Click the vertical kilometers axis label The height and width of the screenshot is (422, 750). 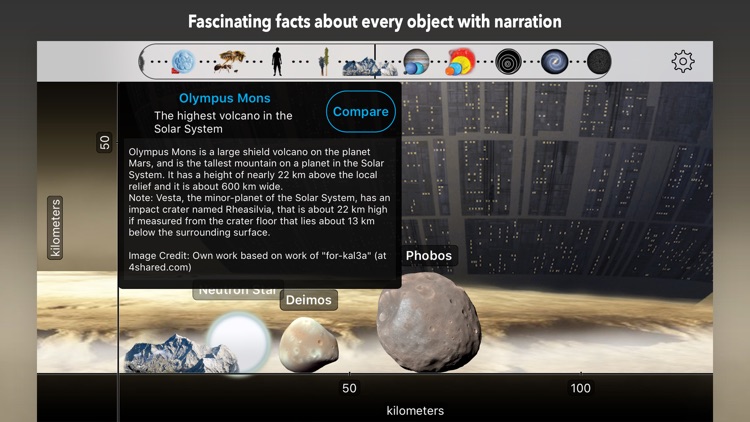55,228
